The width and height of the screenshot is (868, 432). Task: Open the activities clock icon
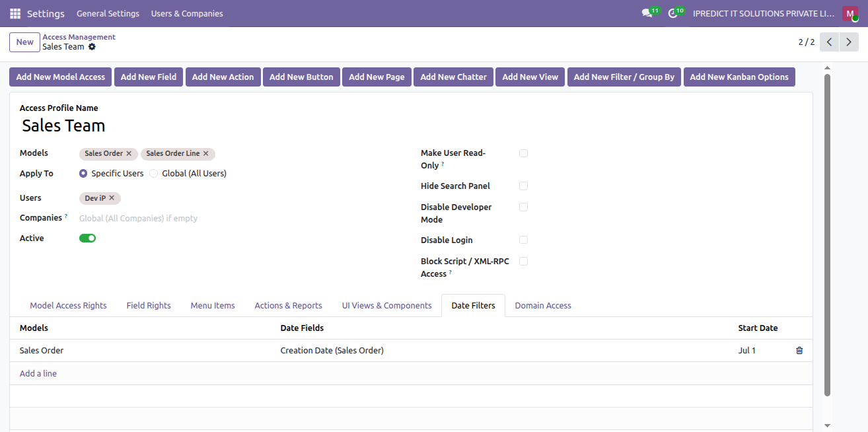tap(673, 13)
